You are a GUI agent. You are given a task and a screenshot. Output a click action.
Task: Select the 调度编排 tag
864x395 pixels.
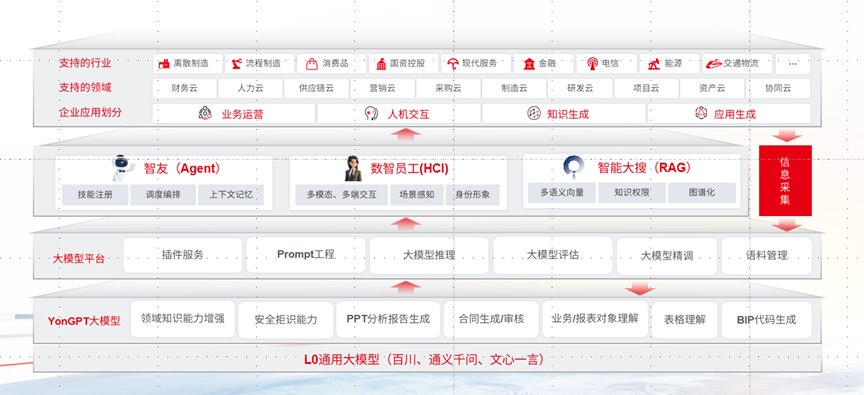pyautogui.click(x=163, y=194)
